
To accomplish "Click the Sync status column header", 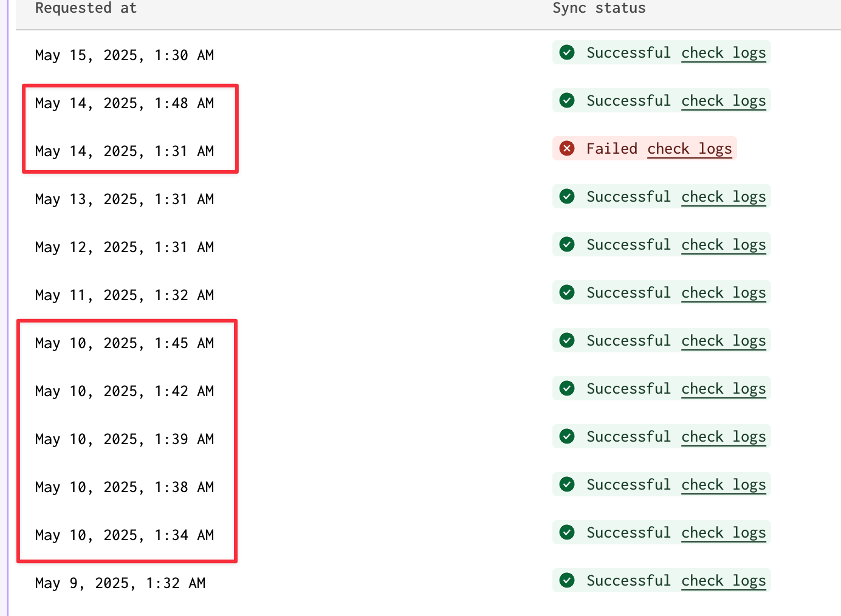I will tap(599, 9).
